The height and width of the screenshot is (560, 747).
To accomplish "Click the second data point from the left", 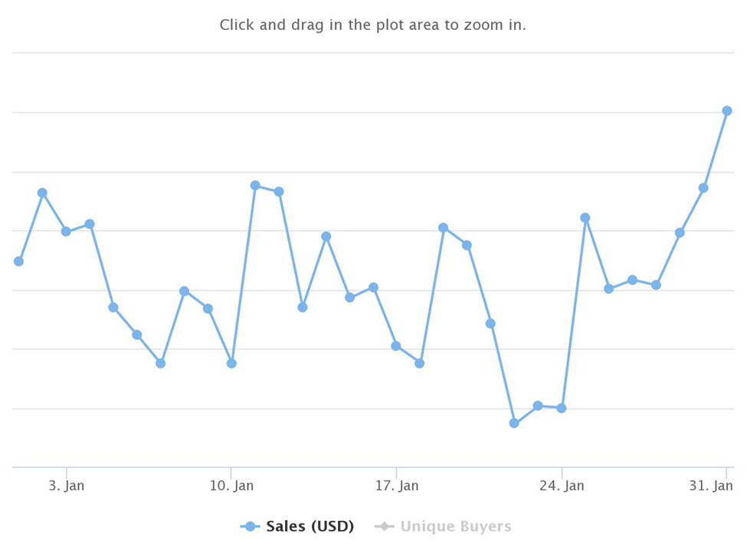I will (42, 193).
